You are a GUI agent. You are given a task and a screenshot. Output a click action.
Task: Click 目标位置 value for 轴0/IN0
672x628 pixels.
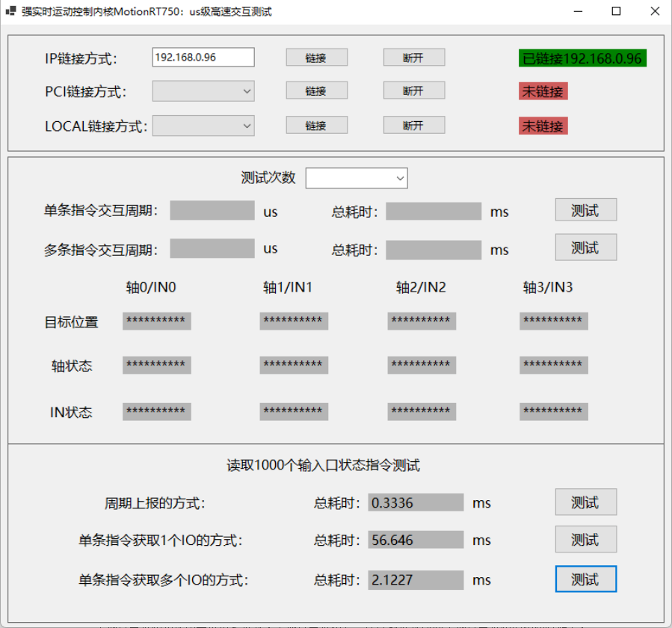pyautogui.click(x=157, y=321)
